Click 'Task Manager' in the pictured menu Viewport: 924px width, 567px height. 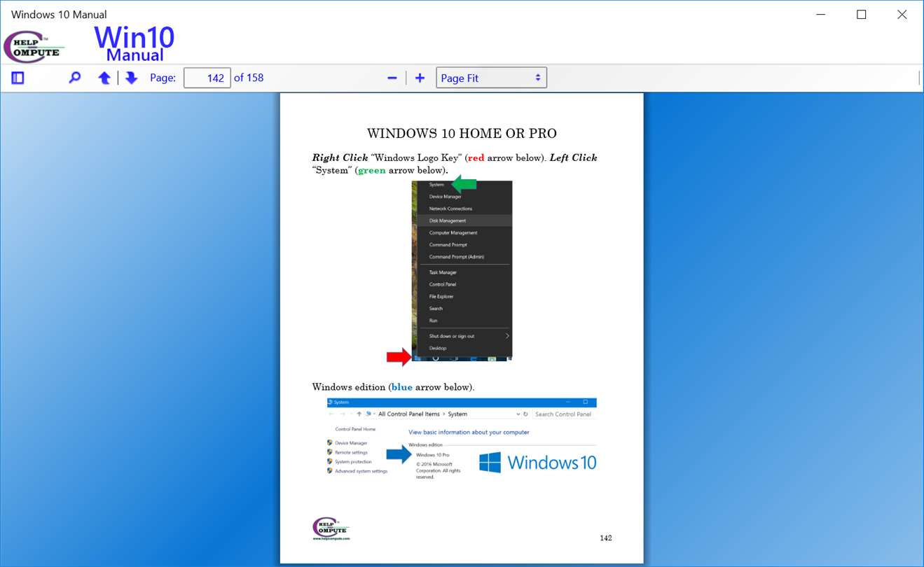pos(443,272)
